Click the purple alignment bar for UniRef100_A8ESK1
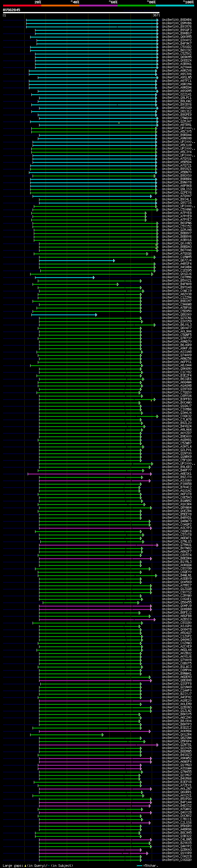Image resolution: width=197 pixels, height=868 pixels. pyautogui.click(x=90, y=474)
